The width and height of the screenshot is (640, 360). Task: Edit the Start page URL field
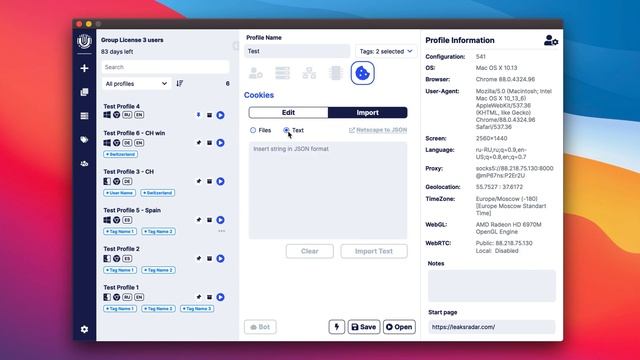tap(492, 327)
